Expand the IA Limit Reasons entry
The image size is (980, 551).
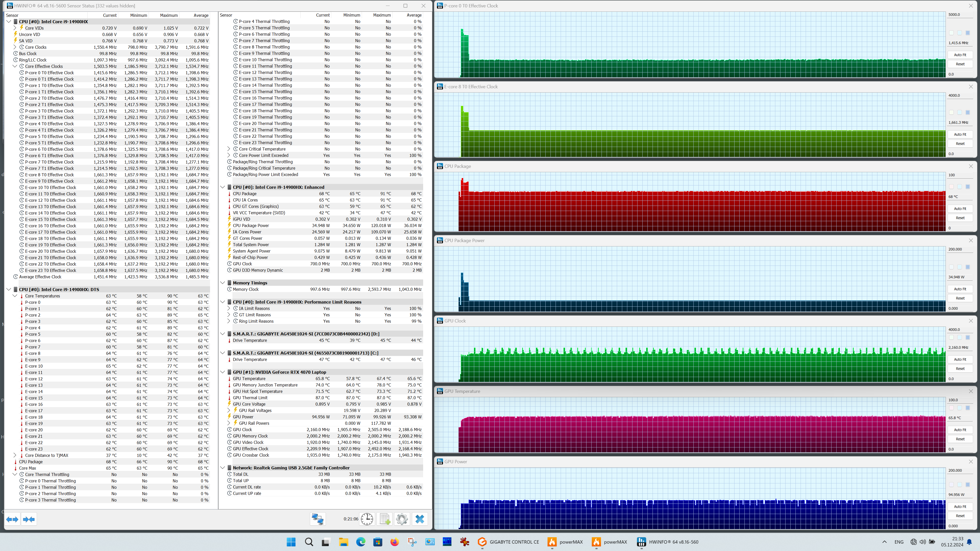[x=229, y=308]
